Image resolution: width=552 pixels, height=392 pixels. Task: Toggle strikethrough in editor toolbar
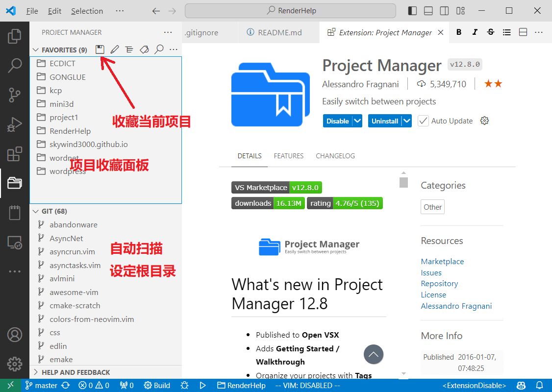[x=490, y=32]
